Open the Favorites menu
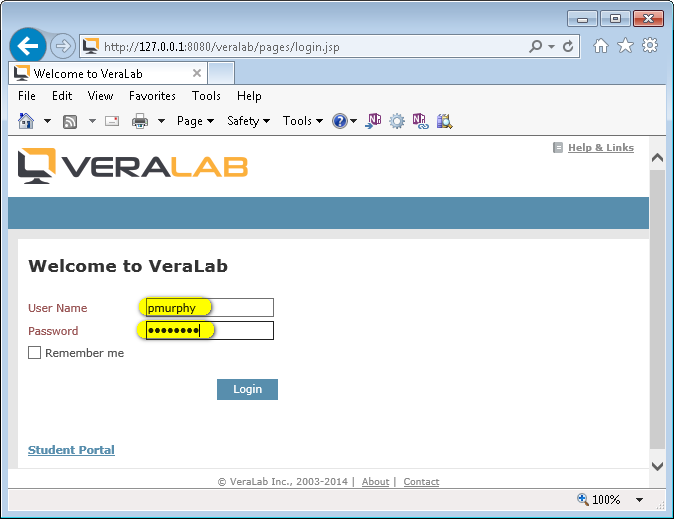 click(x=152, y=96)
